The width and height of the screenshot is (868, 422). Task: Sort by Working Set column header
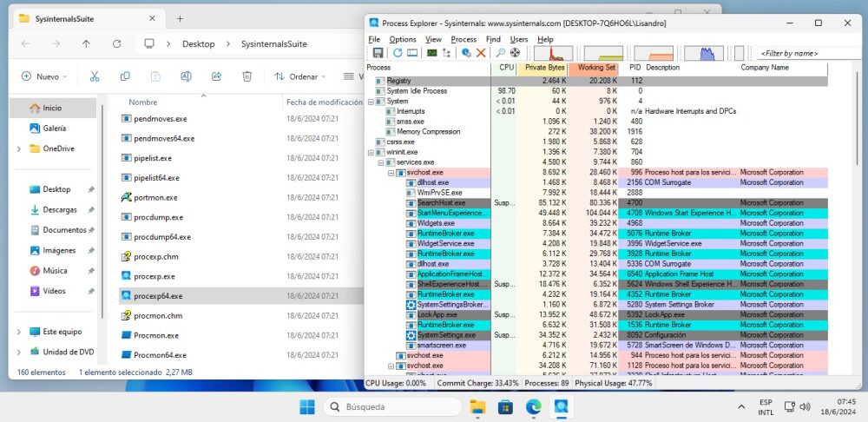(x=594, y=68)
